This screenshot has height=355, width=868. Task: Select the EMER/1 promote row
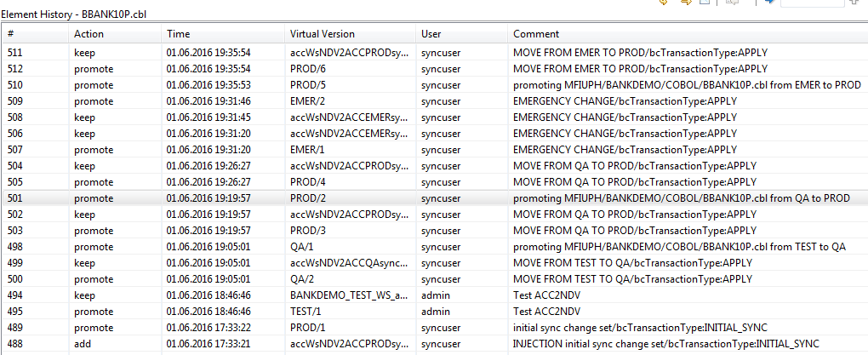[435, 150]
